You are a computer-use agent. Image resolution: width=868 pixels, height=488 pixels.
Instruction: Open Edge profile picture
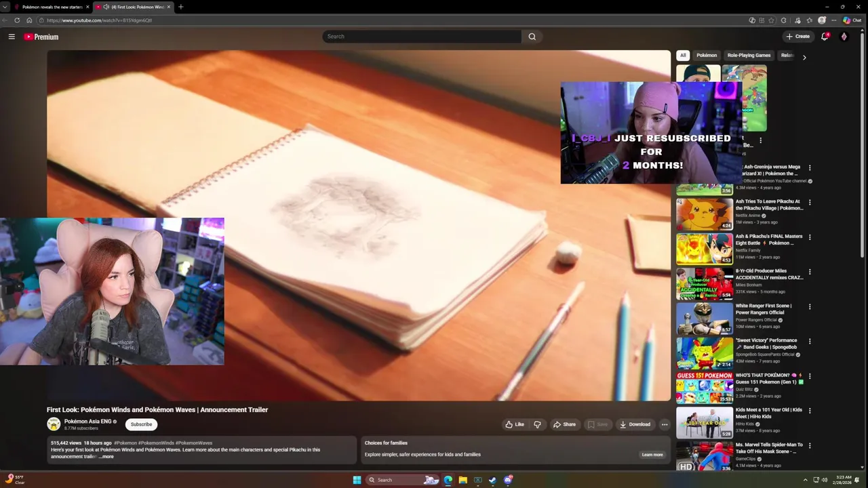822,20
